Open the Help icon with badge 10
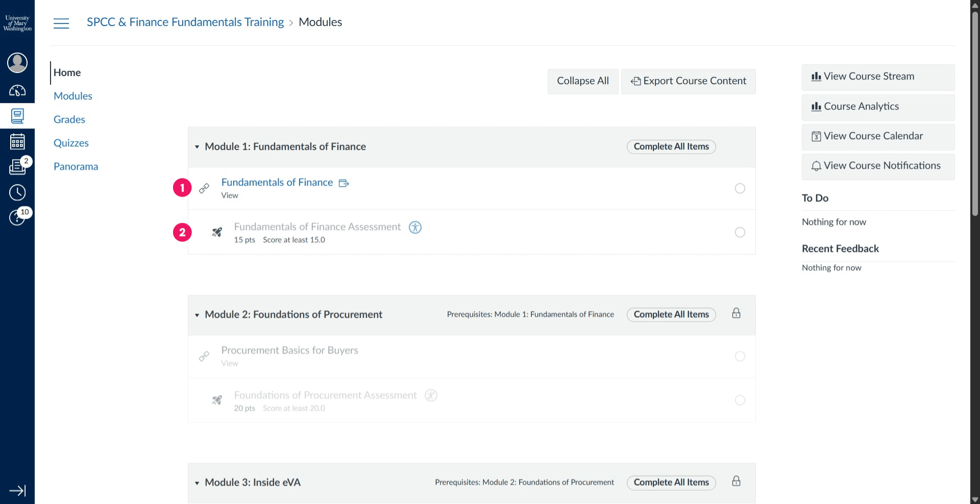 pyautogui.click(x=17, y=218)
